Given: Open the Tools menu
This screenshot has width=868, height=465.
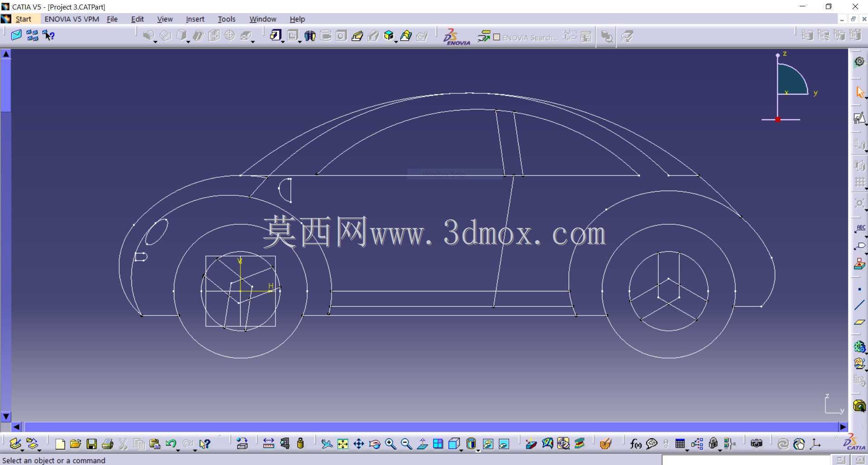Looking at the screenshot, I should tap(227, 19).
